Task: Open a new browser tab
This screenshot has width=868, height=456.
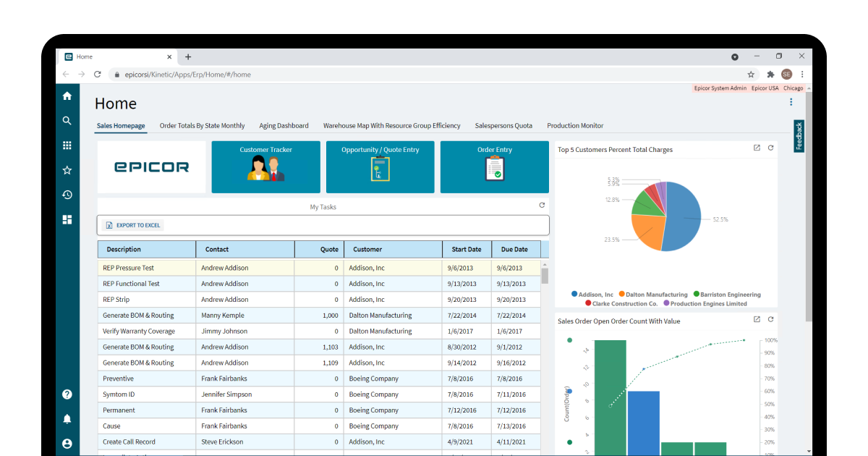Action: click(188, 56)
